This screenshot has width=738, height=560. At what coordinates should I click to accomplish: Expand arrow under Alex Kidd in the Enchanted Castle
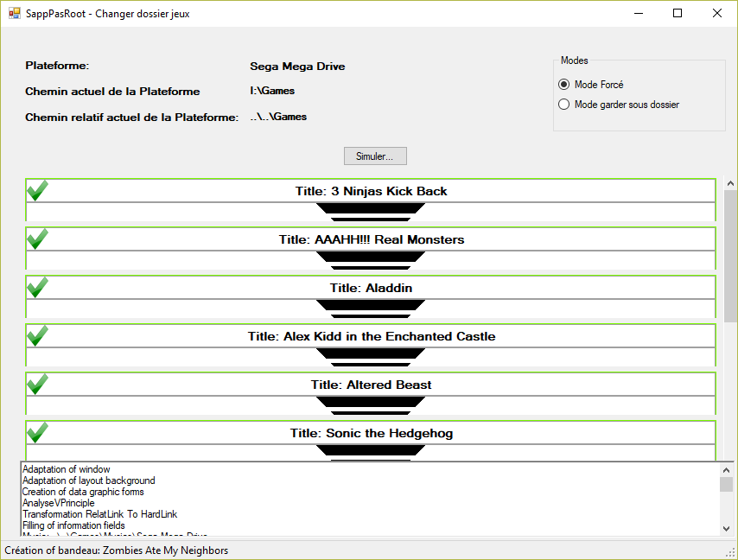[371, 353]
